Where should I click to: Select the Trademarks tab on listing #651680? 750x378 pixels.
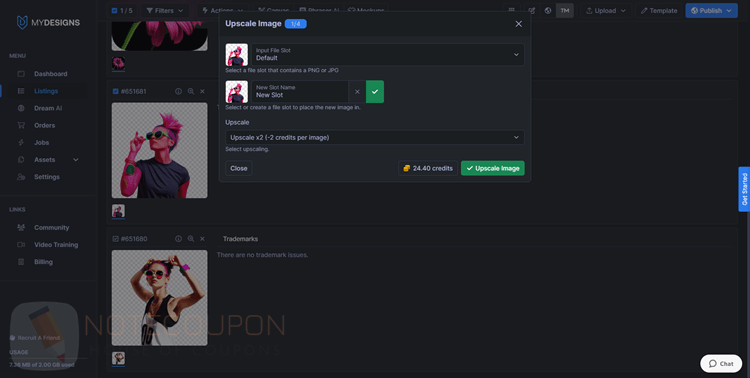coord(240,239)
